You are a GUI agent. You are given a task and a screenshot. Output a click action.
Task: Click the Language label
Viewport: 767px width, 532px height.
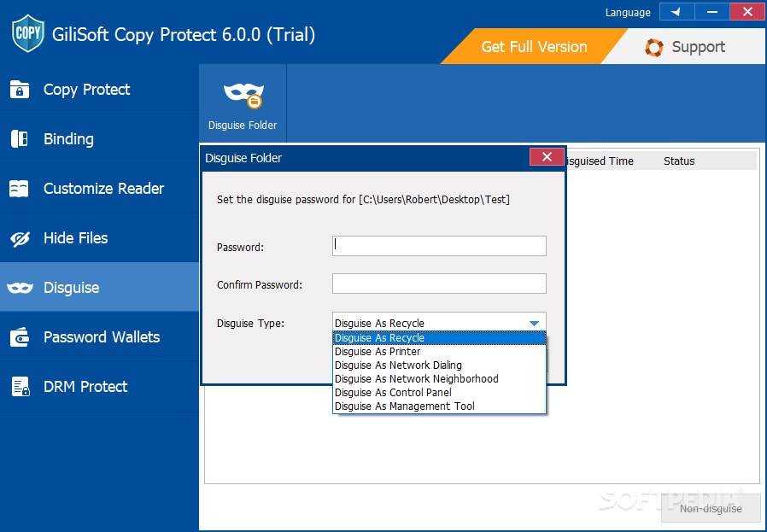[628, 13]
